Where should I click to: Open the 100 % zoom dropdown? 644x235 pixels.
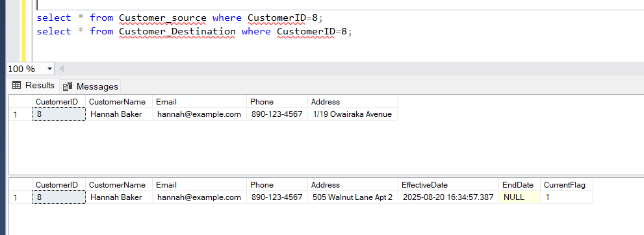[x=49, y=69]
